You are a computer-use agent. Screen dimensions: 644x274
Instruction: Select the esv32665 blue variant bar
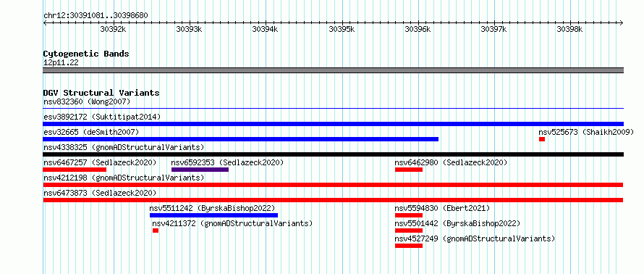241,139
